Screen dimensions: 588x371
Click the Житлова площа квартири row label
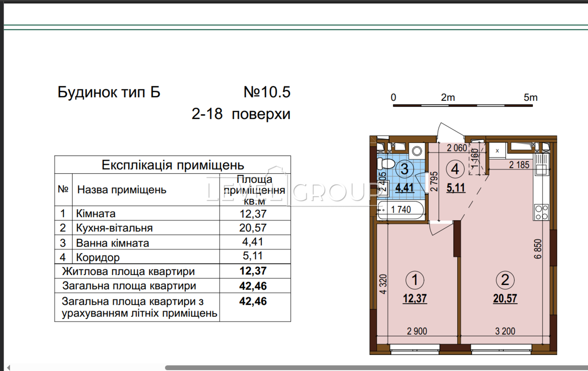click(128, 271)
